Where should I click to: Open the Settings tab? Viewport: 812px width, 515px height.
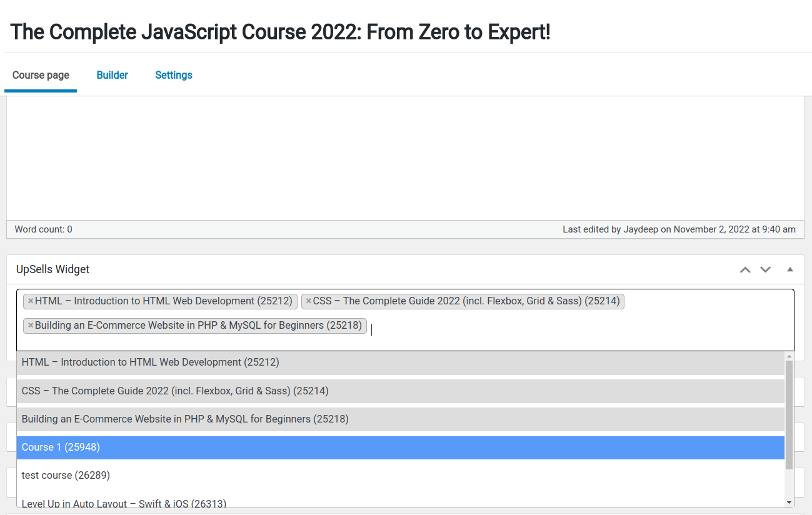pos(173,75)
